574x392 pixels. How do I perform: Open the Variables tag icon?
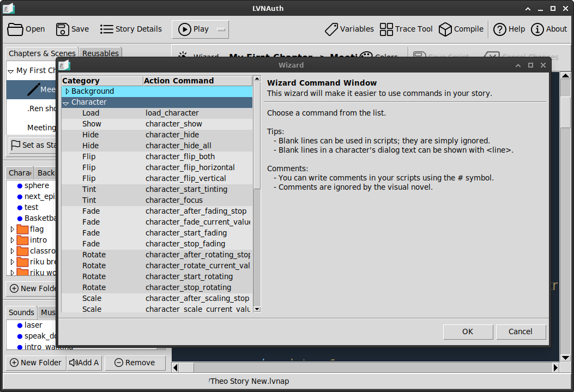pos(349,29)
